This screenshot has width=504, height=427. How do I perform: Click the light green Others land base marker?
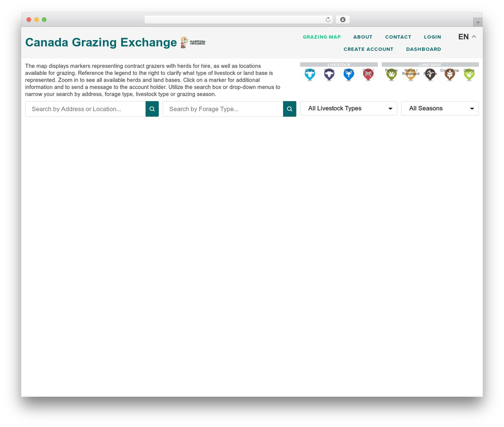coord(469,74)
